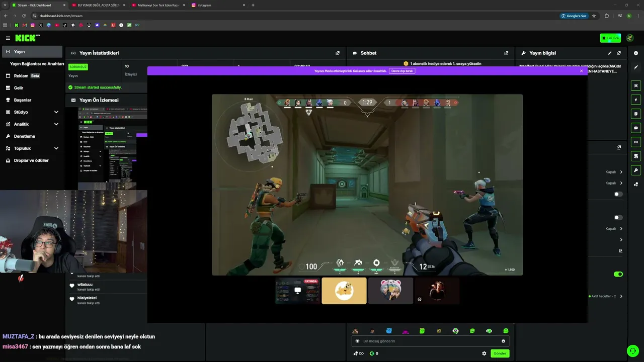Open the second Kapalı setting row
The image size is (644, 362).
614,183
